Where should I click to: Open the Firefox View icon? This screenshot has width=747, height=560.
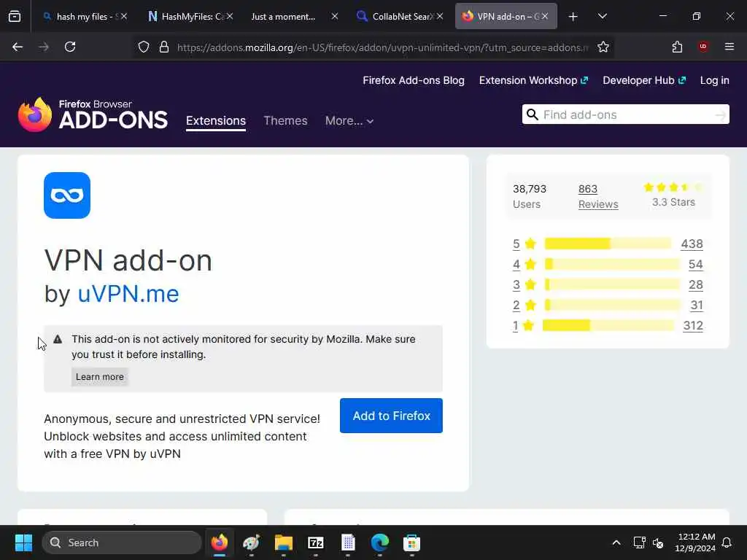pos(15,17)
